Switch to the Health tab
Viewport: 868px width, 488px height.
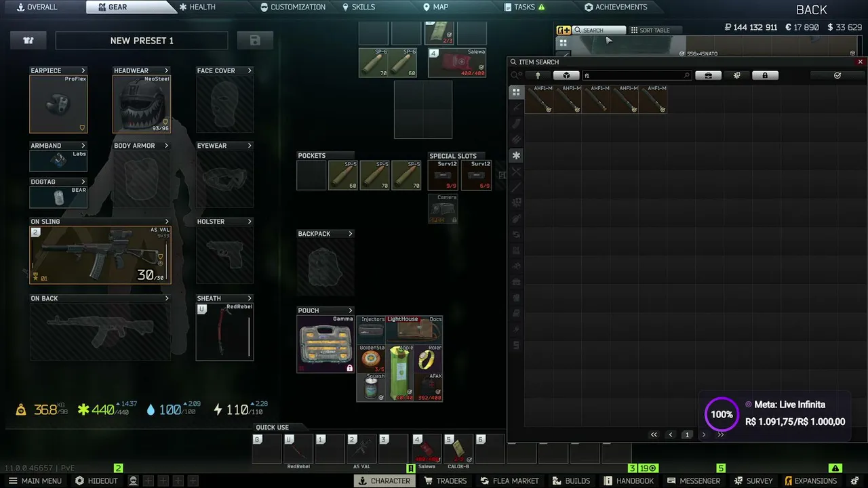click(197, 7)
